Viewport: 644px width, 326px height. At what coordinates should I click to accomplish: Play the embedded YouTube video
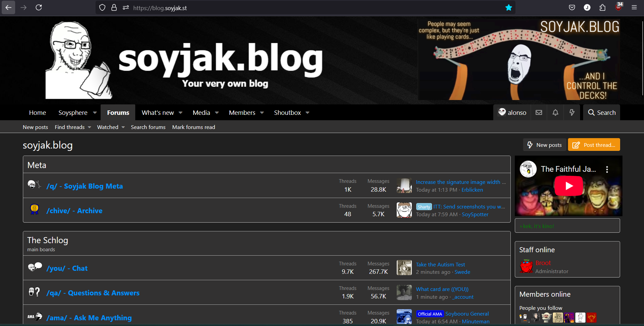click(569, 186)
